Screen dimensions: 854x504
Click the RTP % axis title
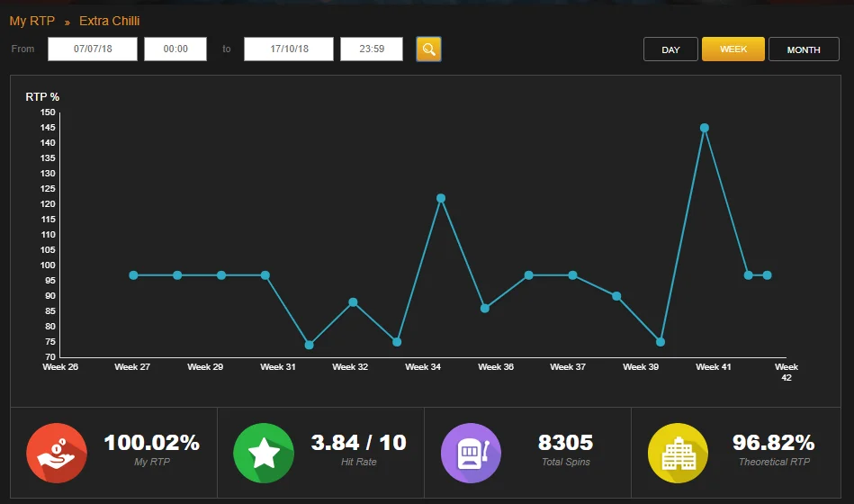coord(42,97)
